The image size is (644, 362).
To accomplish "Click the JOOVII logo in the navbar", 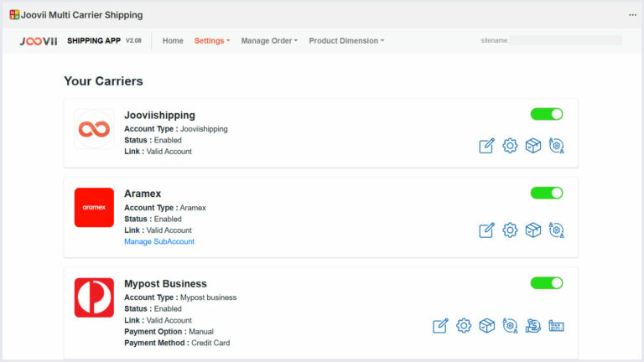I will tap(38, 40).
